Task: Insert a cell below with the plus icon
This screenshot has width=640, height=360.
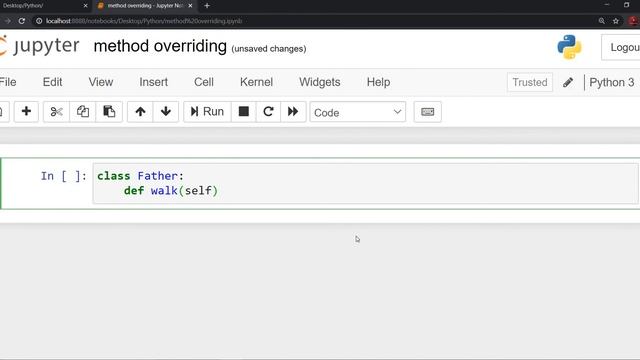Action: [26, 111]
